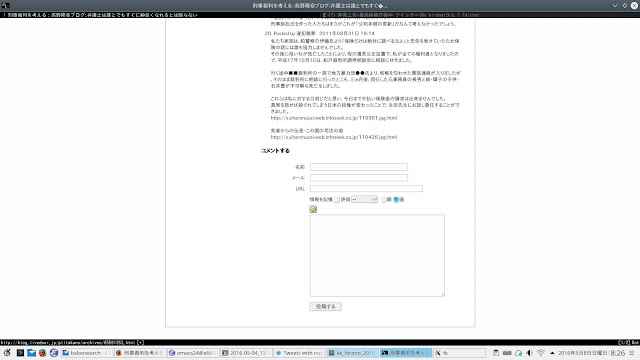Image resolution: width=640 pixels, height=360 pixels.
Task: Click the window menu icon in title bar
Action: click(5, 5)
